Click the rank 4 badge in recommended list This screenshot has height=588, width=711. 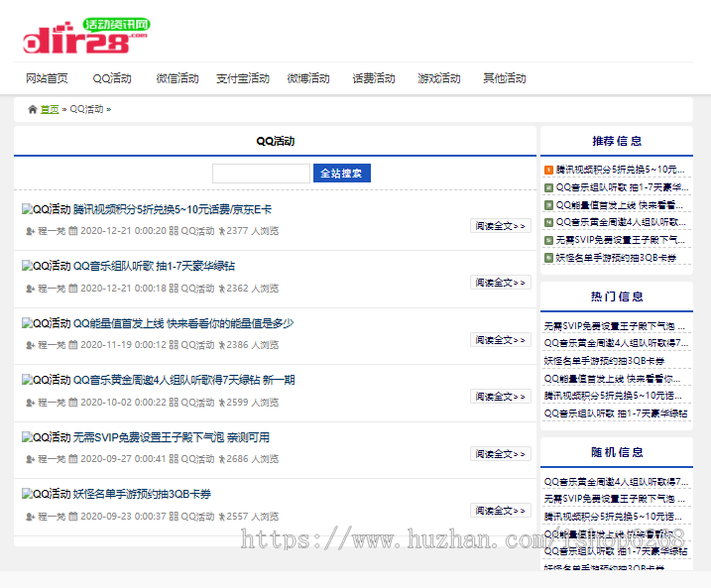(x=548, y=222)
